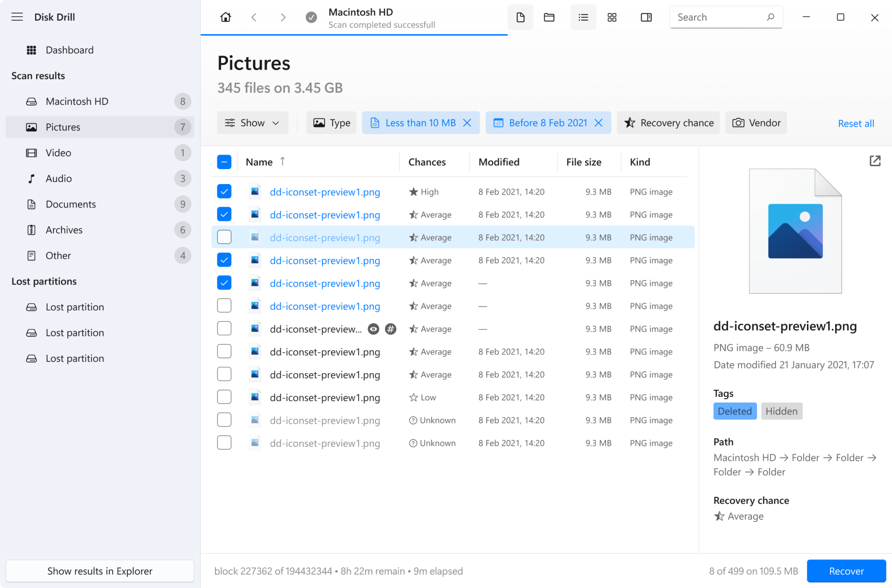
Task: Expand the Show filter dropdown
Action: (252, 122)
